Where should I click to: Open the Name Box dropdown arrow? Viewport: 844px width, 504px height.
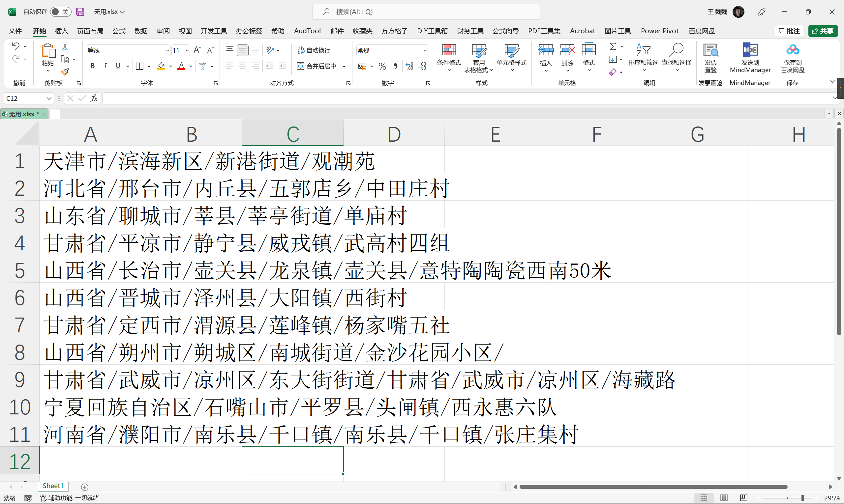tap(49, 98)
